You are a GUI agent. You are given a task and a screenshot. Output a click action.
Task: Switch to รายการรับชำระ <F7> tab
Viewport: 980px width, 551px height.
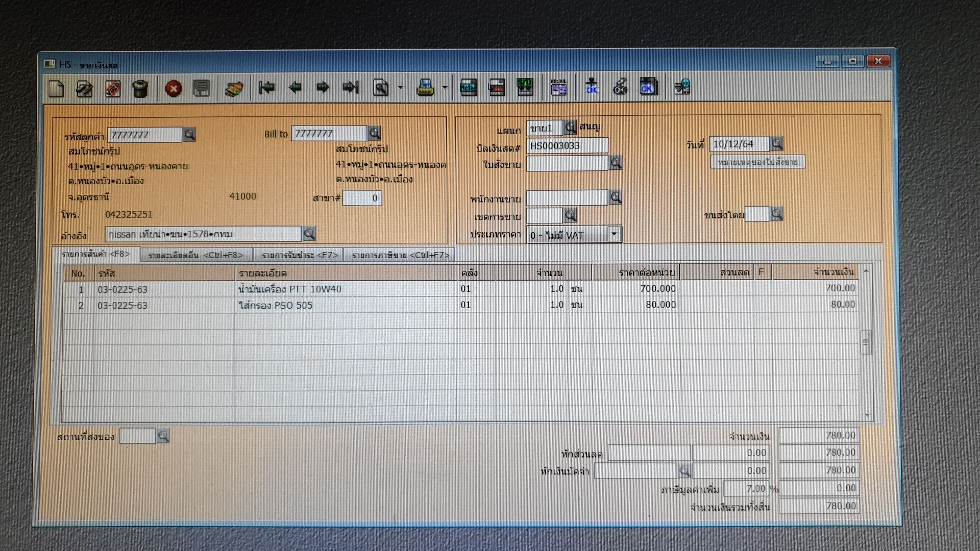(x=300, y=255)
